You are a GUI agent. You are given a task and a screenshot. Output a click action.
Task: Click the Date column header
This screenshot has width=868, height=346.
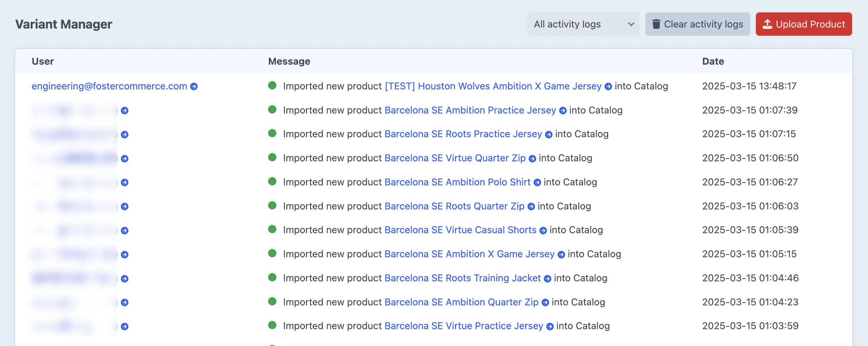(713, 62)
